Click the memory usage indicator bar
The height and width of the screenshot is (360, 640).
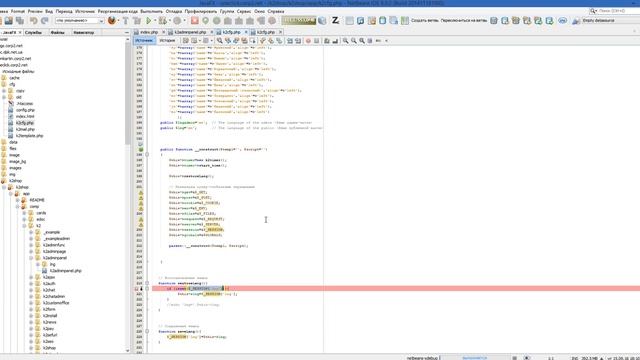click(299, 20)
